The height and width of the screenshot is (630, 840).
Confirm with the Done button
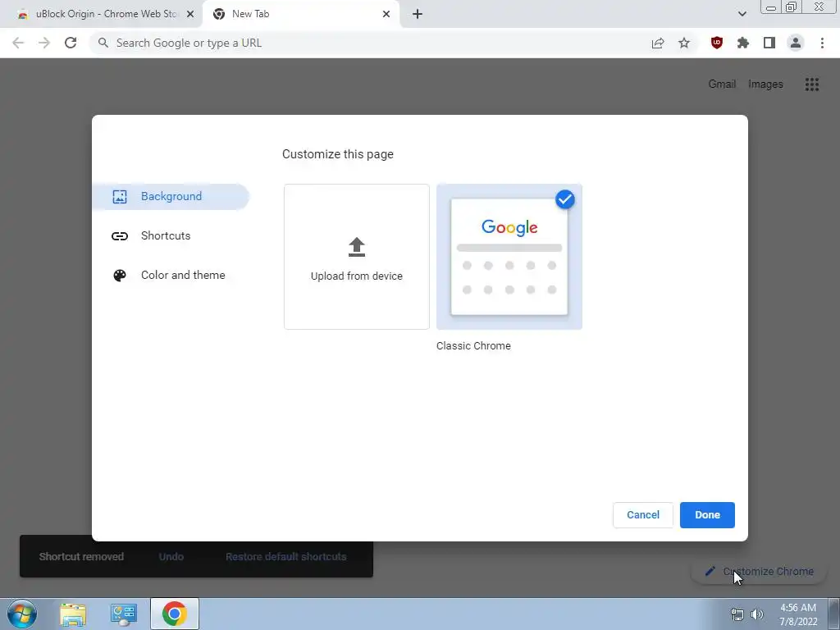707,515
